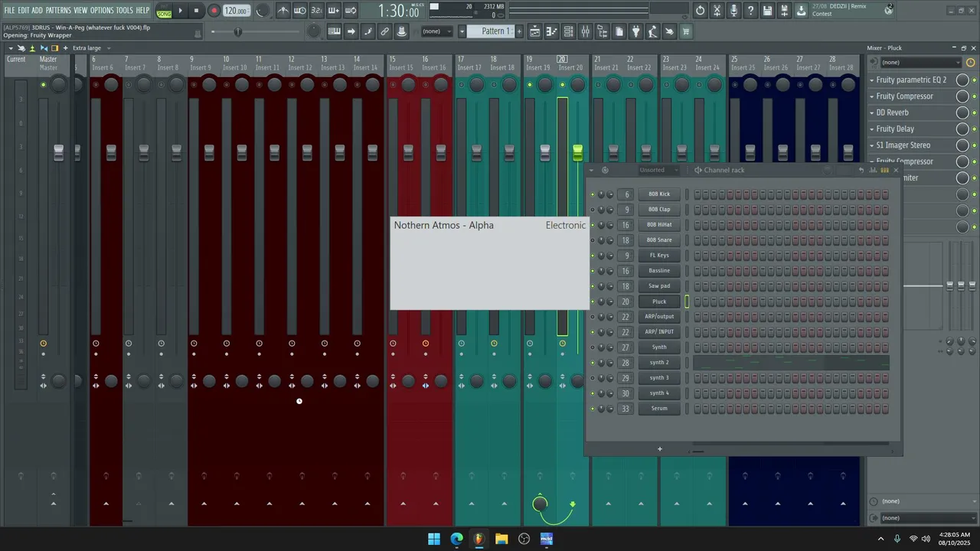Click the Stop button in transport
980x551 pixels.
pyautogui.click(x=196, y=11)
